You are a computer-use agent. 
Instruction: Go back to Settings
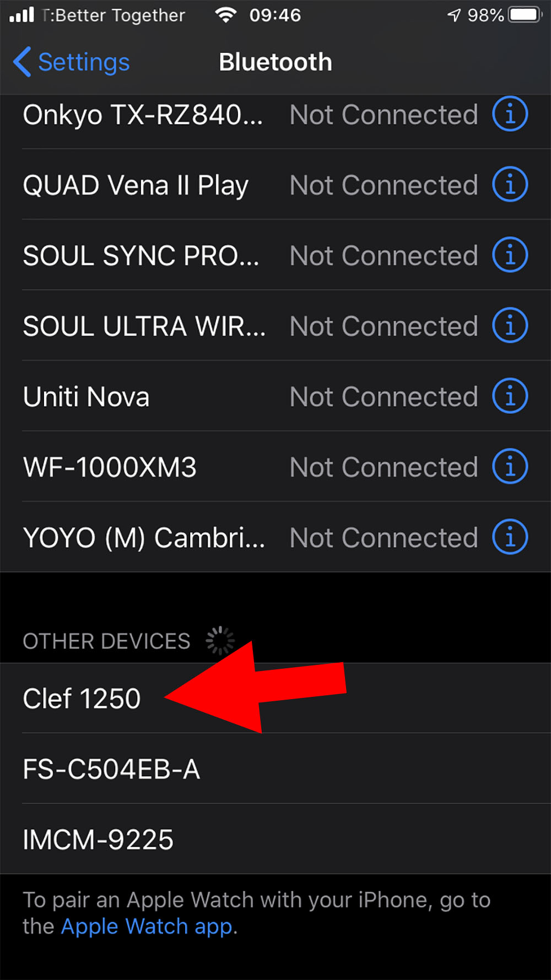[72, 62]
